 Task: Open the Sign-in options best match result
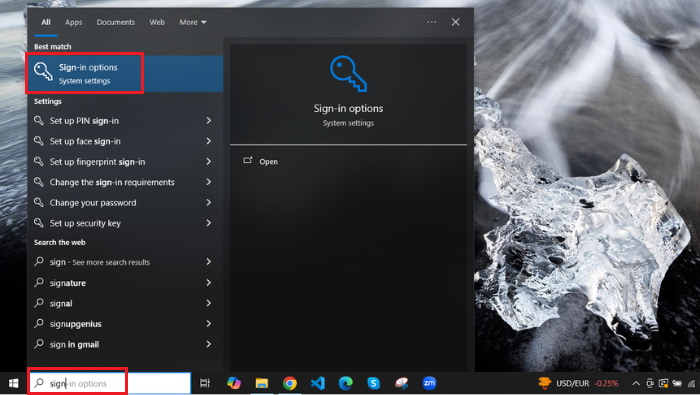(125, 74)
